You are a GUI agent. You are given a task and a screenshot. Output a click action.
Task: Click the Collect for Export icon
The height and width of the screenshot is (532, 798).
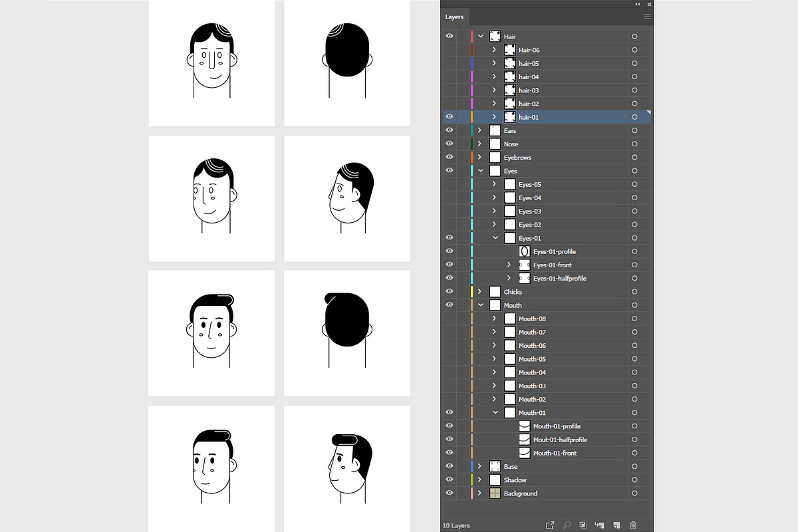coord(550,525)
